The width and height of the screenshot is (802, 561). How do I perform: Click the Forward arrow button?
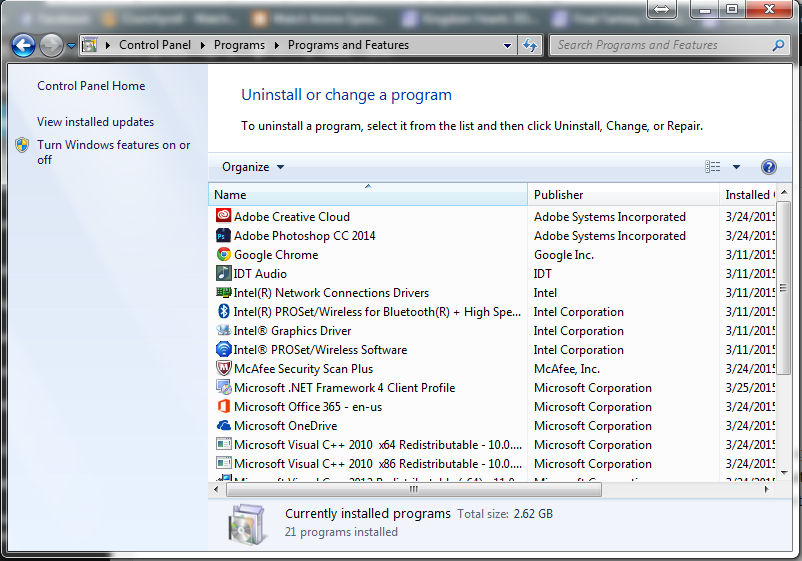(x=51, y=46)
